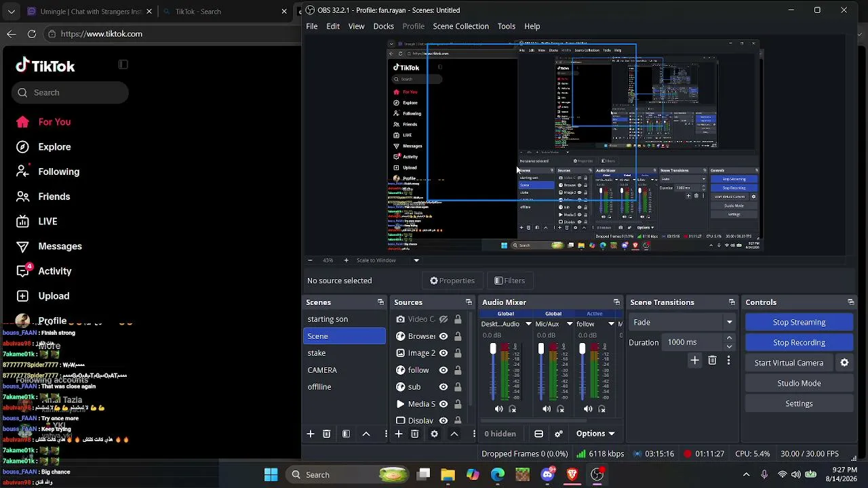The height and width of the screenshot is (488, 868).
Task: Open transition properties three-dot menu
Action: (x=728, y=361)
